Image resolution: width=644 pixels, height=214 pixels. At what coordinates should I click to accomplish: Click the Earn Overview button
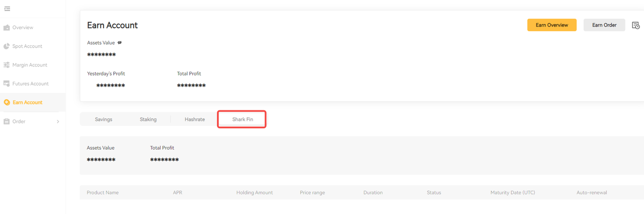(551, 25)
